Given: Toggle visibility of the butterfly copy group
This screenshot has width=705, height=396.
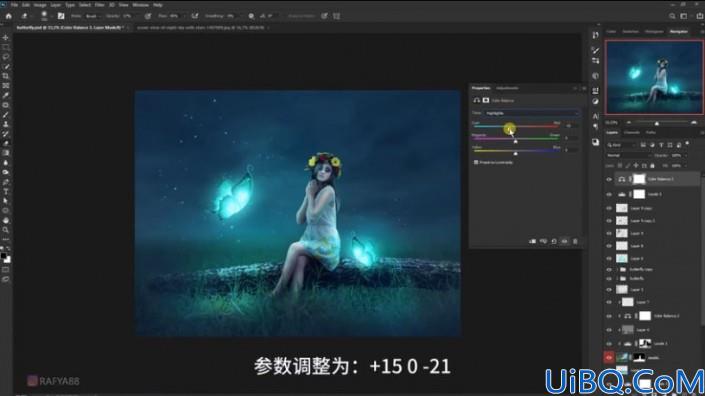Looking at the screenshot, I should point(609,269).
